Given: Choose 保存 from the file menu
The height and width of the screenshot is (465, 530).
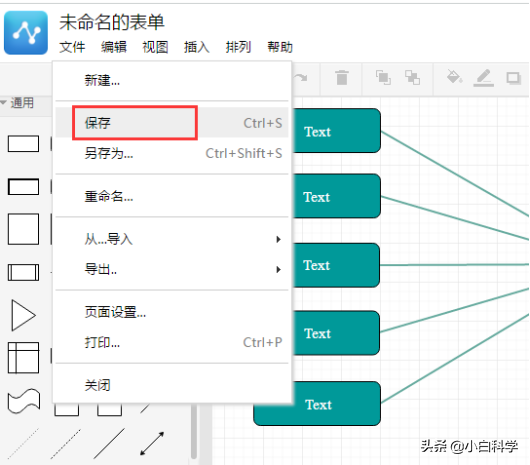Looking at the screenshot, I should point(172,123).
